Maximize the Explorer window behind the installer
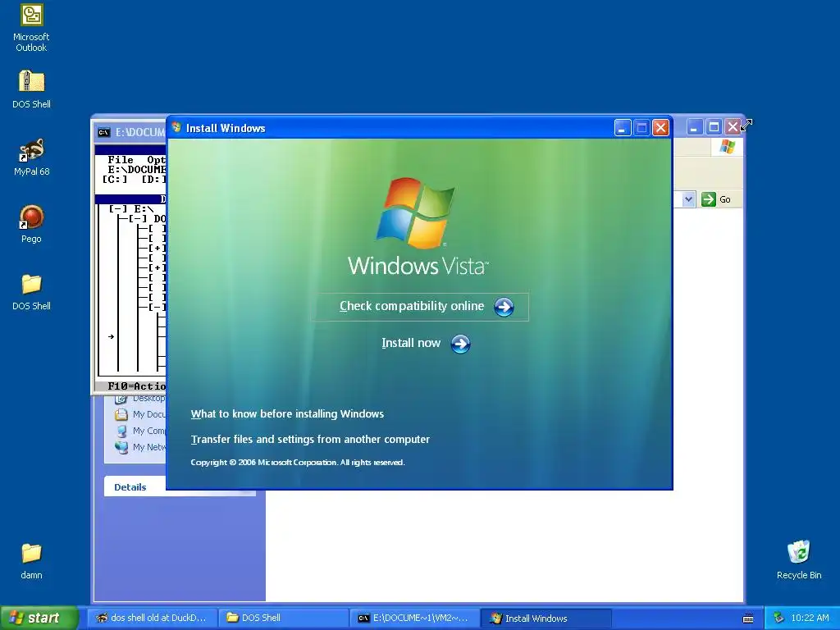 714,127
